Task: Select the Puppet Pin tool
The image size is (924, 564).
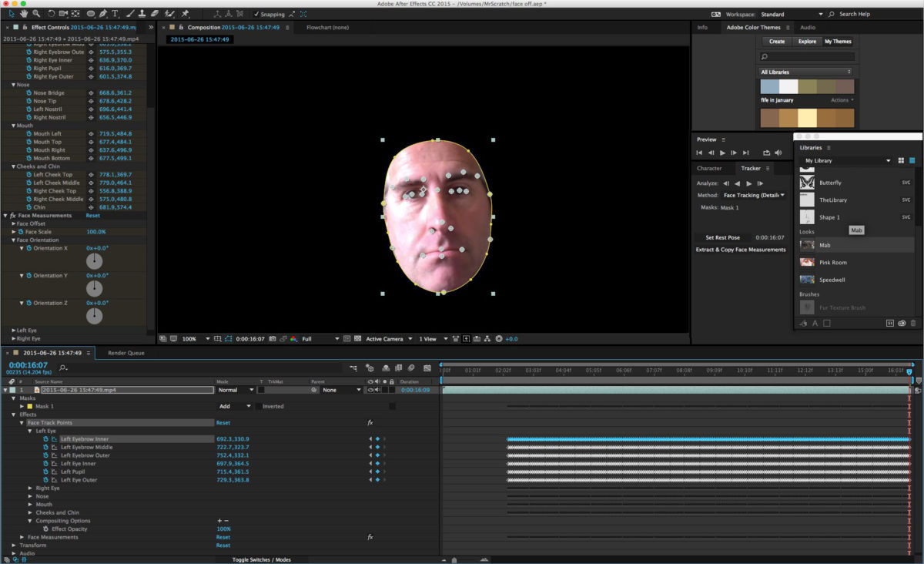Action: [x=185, y=14]
